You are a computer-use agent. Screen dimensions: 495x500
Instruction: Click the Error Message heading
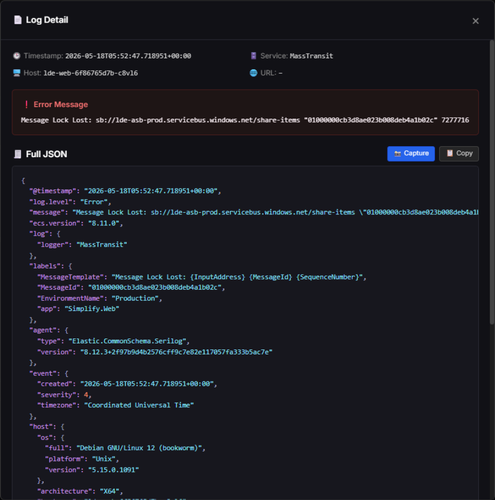point(61,105)
